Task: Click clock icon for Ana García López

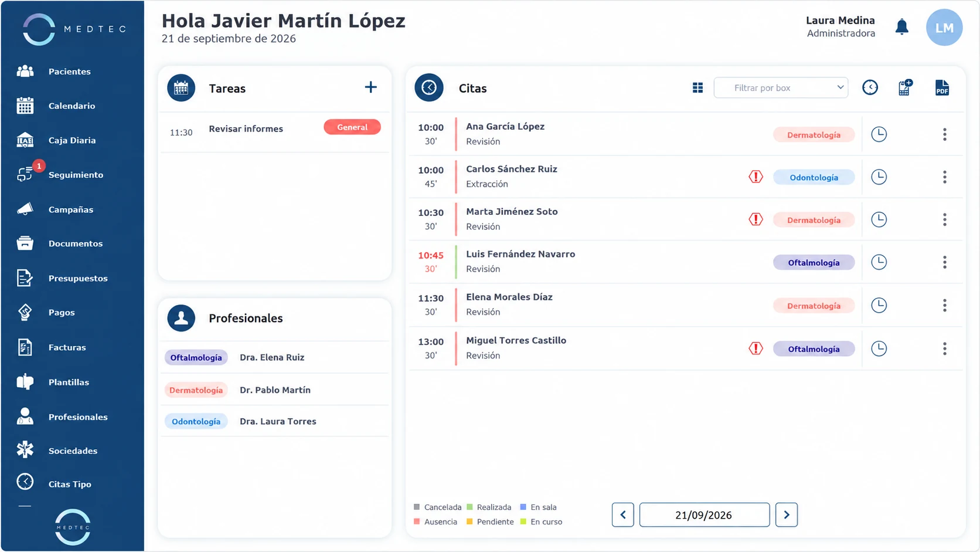Action: point(879,134)
